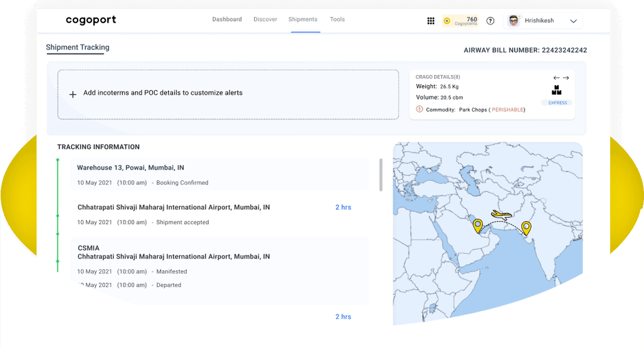Viewport: 644px width, 346px height.
Task: Open the Tools menu item
Action: click(x=338, y=20)
